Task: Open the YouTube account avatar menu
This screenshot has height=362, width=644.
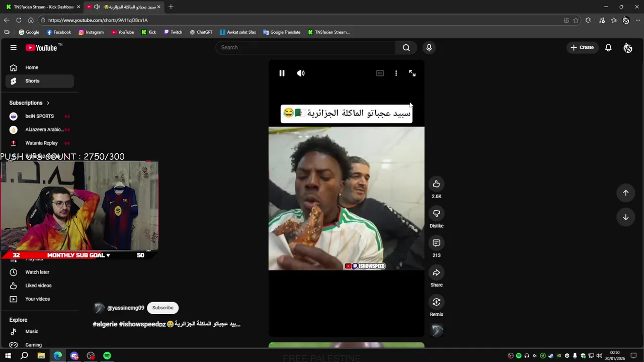Action: tap(628, 48)
